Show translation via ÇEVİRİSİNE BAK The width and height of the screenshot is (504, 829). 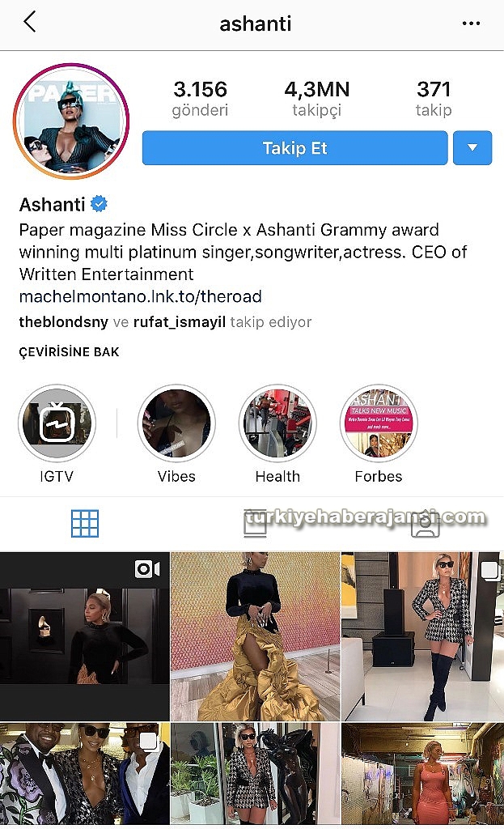pos(70,351)
